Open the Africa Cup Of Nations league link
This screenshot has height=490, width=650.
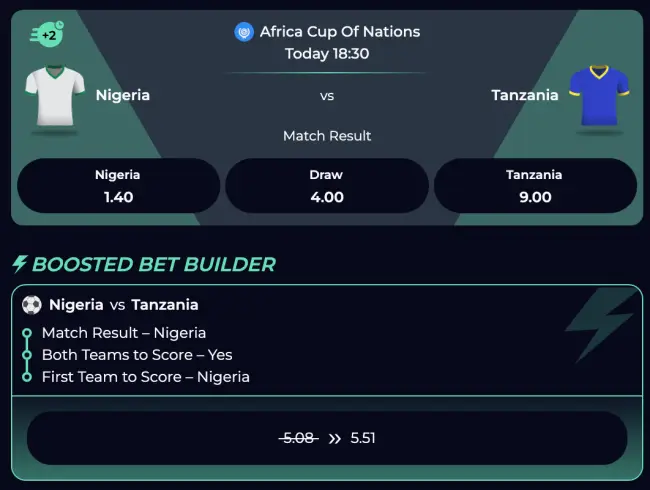[x=339, y=32]
